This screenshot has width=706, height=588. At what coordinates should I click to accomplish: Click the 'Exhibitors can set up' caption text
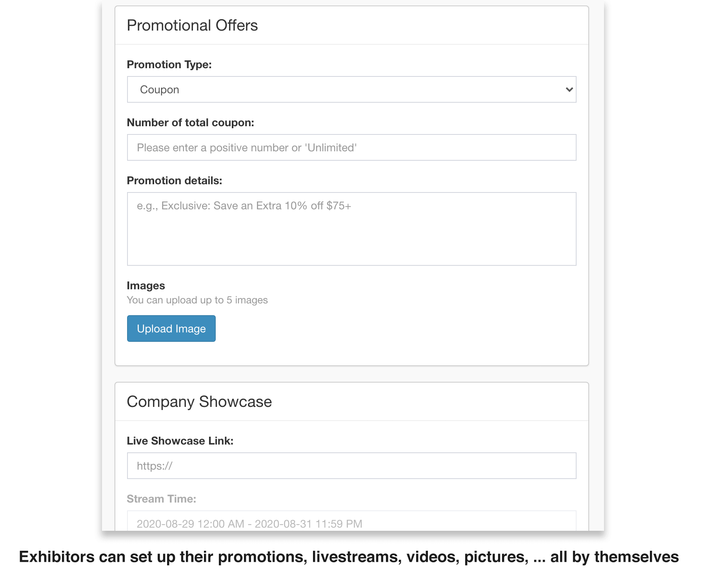[349, 557]
